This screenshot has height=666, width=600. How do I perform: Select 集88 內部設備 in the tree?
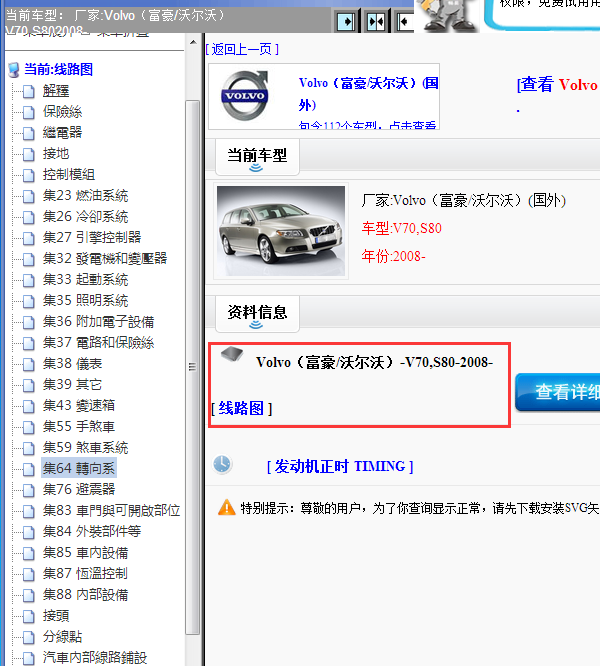tap(85, 595)
